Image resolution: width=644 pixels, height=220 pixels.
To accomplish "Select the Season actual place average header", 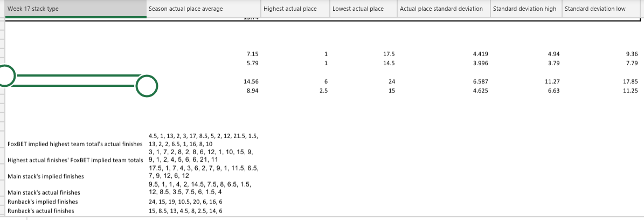I will pyautogui.click(x=204, y=9).
